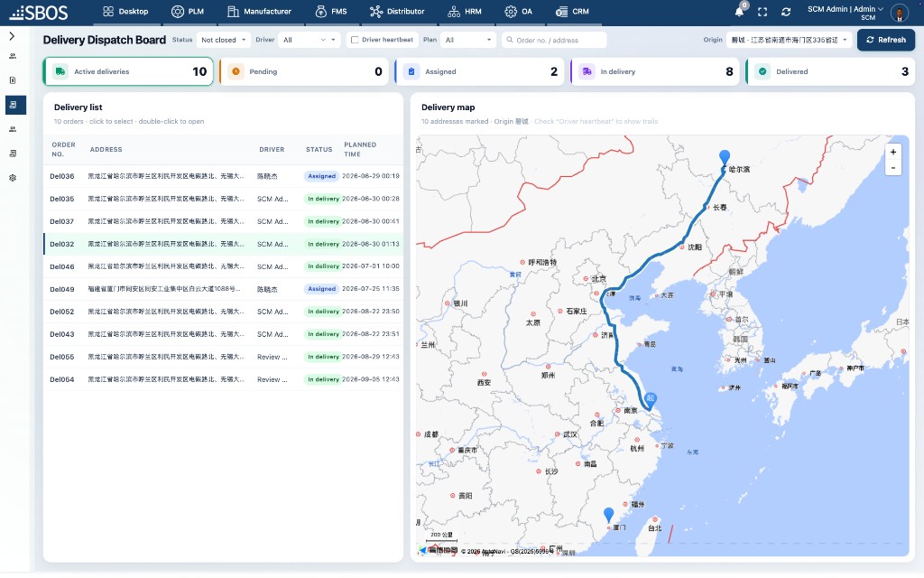Open the Origin address dropdown
The height and width of the screenshot is (578, 924).
(789, 40)
